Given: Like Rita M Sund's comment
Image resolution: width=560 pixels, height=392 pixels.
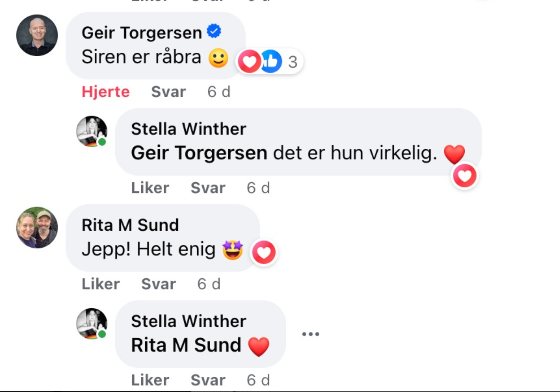Looking at the screenshot, I should click(x=100, y=284).
